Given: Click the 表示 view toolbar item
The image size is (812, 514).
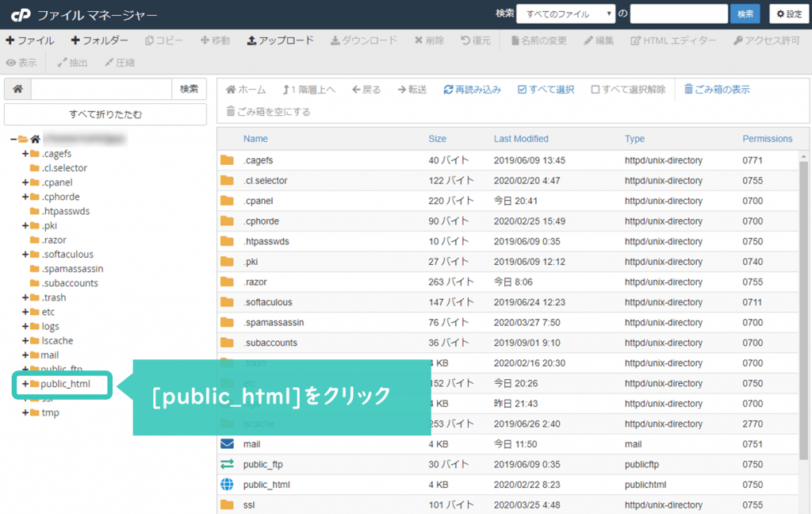Looking at the screenshot, I should (x=21, y=63).
